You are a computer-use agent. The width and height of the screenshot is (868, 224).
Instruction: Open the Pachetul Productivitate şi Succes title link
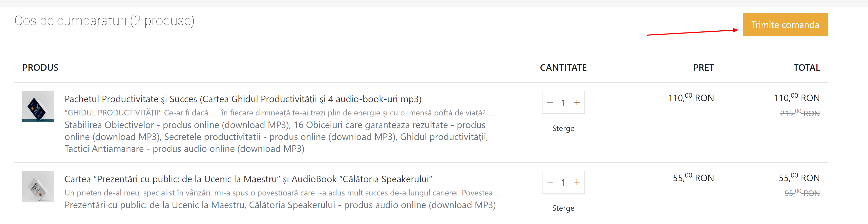coord(243,99)
